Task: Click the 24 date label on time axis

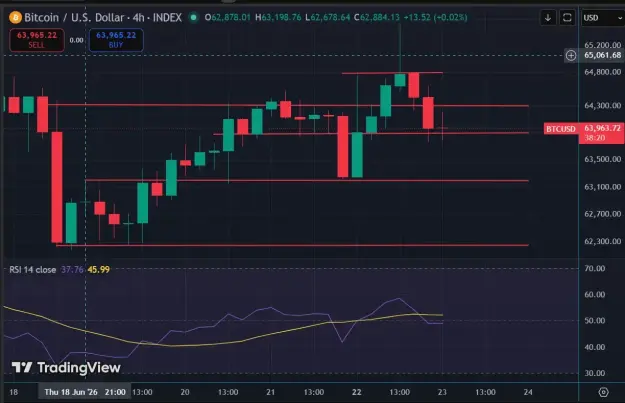Action: pos(528,392)
